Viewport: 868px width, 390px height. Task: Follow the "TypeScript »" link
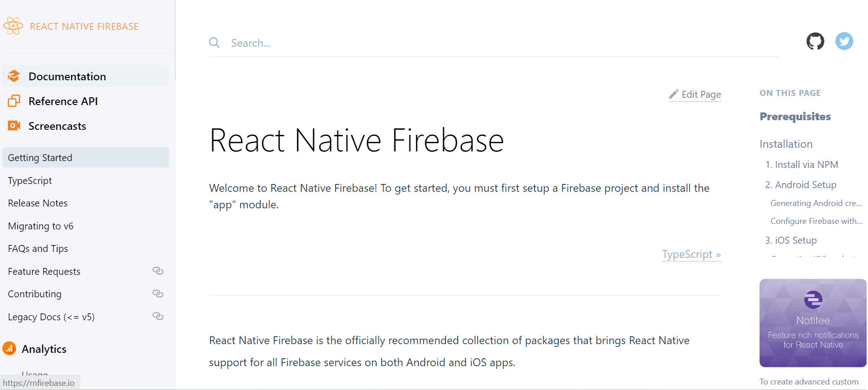tap(691, 254)
